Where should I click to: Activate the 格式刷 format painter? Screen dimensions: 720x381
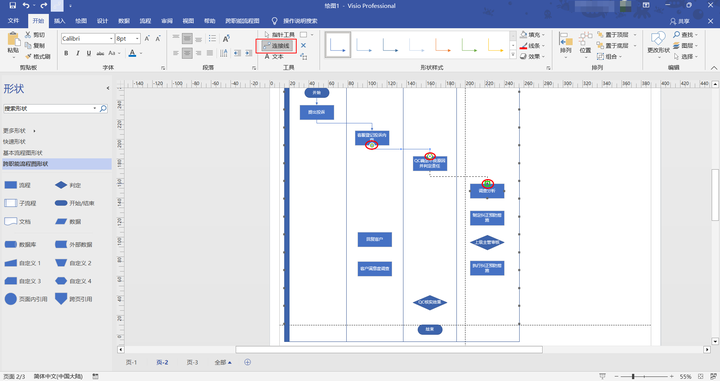(x=38, y=56)
